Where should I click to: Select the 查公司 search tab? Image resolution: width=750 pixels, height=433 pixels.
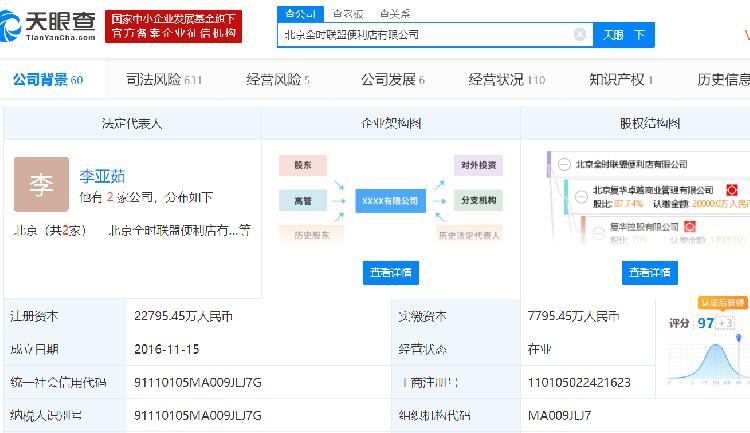click(x=300, y=14)
